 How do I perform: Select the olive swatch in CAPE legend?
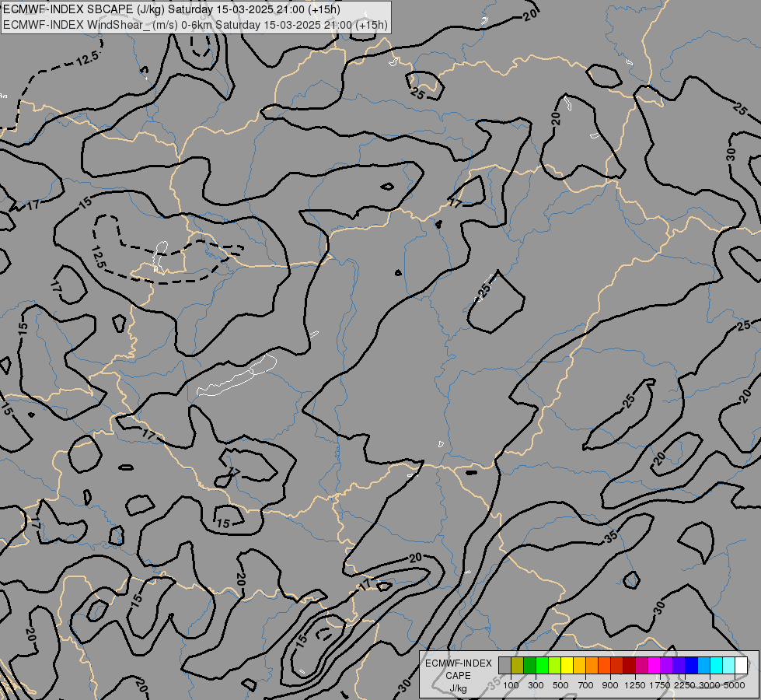(x=518, y=665)
